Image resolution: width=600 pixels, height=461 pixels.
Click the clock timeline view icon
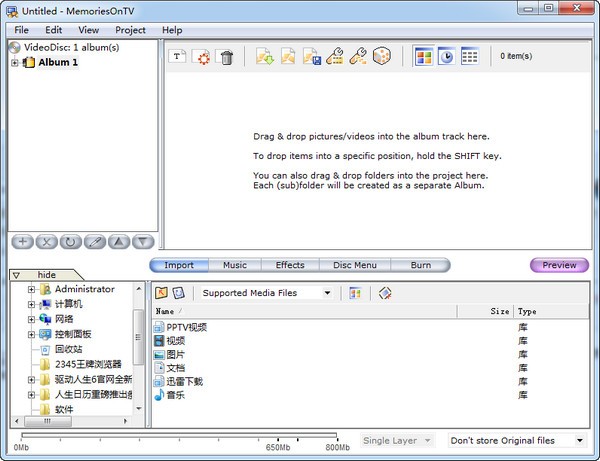tap(446, 57)
